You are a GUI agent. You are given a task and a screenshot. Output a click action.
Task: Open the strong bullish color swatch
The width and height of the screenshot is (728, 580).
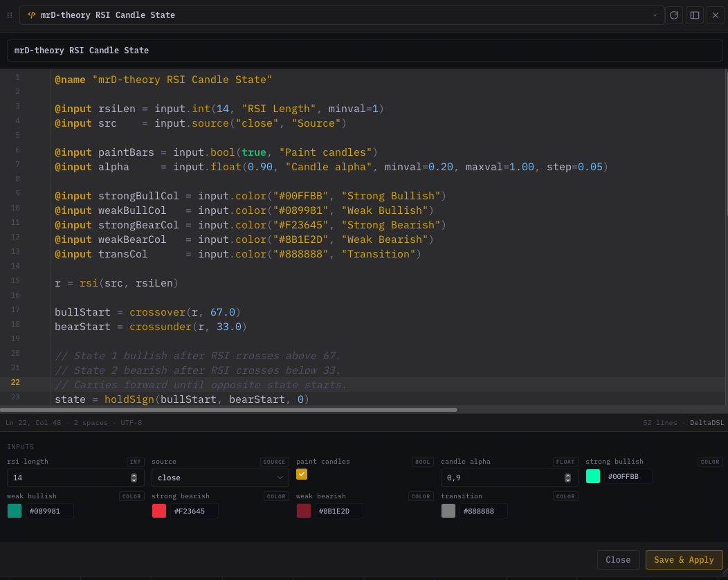pyautogui.click(x=593, y=476)
